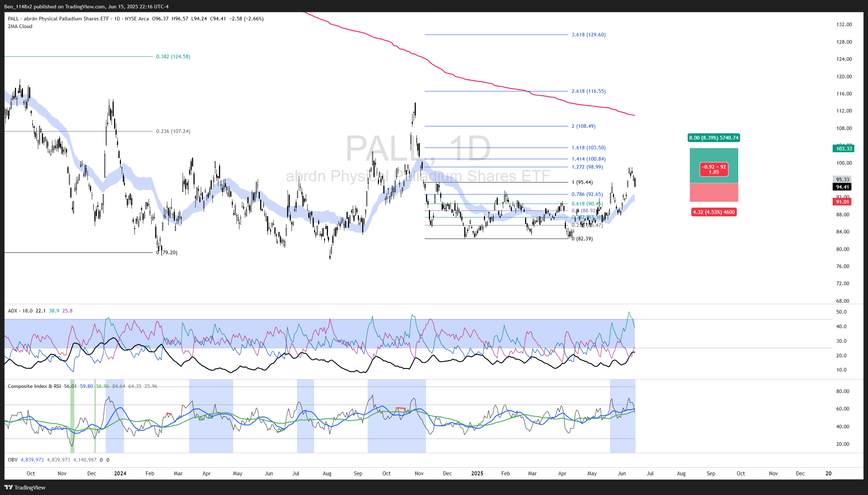
Task: Select the 2MA Cloud indicator legend
Action: click(x=20, y=26)
